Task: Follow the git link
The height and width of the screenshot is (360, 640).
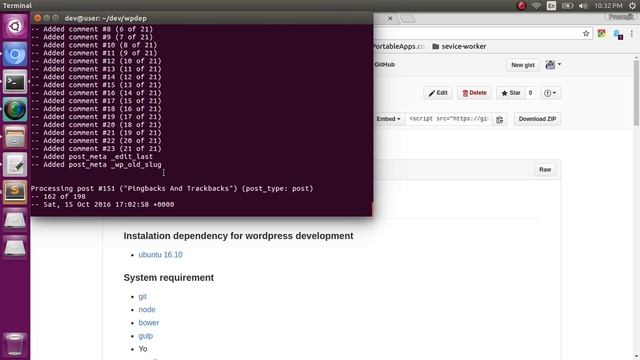Action: point(142,297)
